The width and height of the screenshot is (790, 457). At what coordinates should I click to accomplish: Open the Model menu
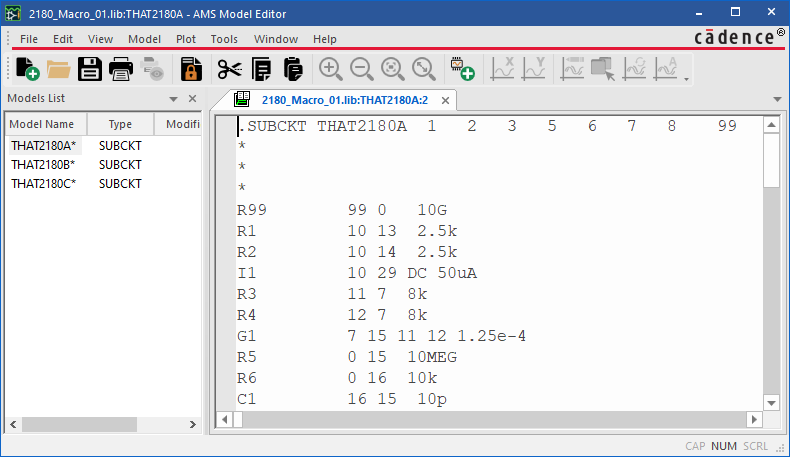[144, 39]
